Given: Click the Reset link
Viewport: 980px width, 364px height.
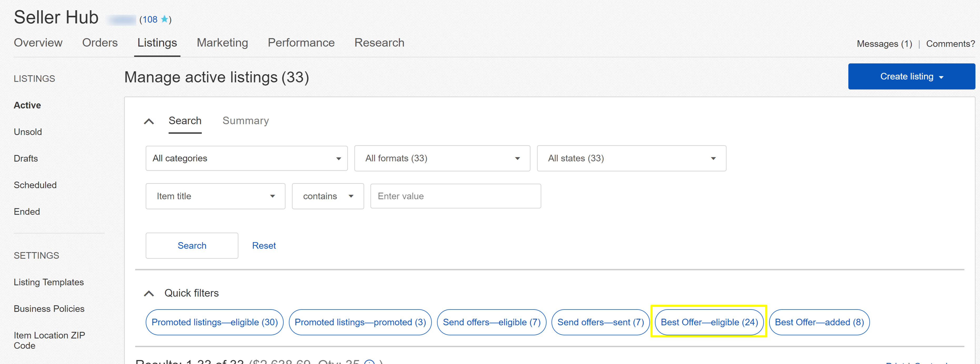Looking at the screenshot, I should [264, 246].
